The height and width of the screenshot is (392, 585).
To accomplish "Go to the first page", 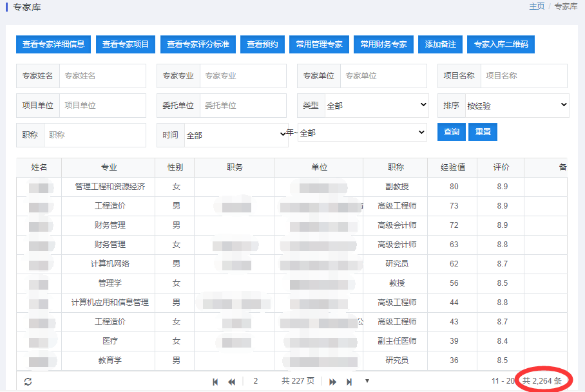I will 215,382.
